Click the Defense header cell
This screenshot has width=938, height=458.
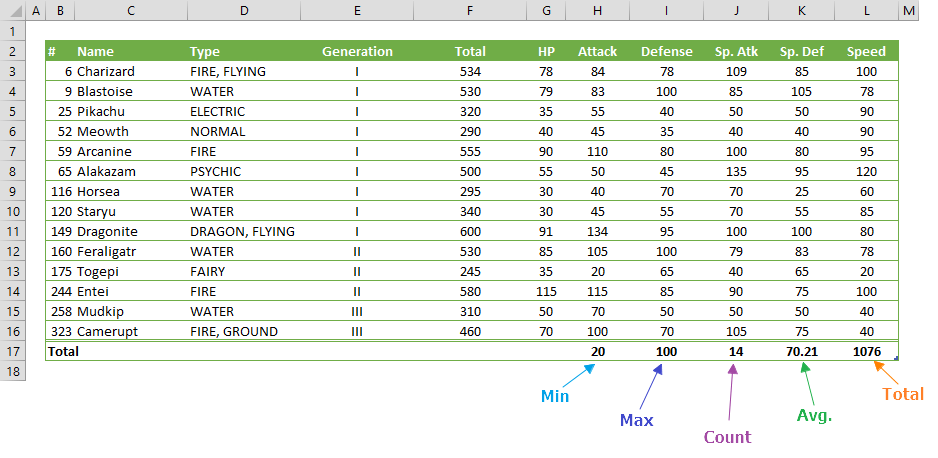666,51
